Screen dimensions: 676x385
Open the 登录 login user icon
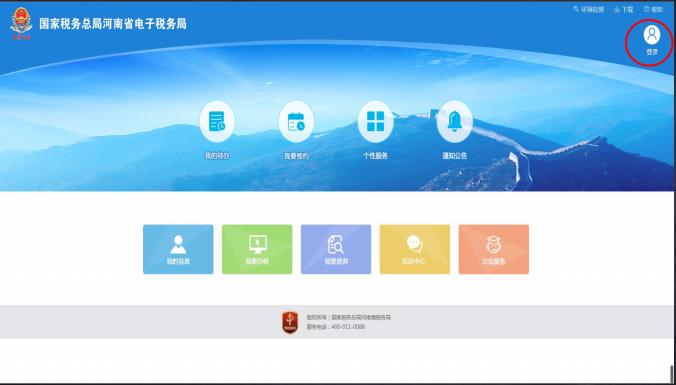tap(651, 35)
